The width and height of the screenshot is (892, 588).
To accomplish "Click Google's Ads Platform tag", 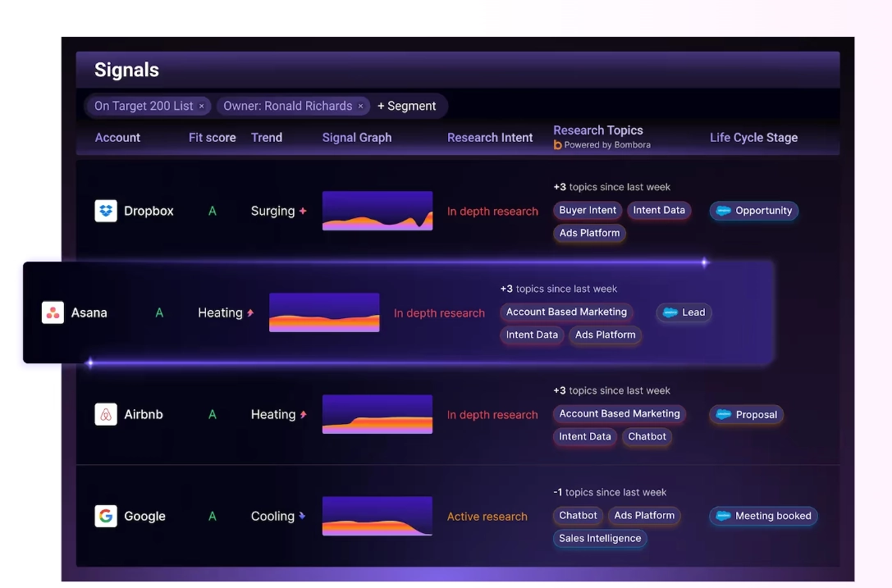I will tap(644, 516).
